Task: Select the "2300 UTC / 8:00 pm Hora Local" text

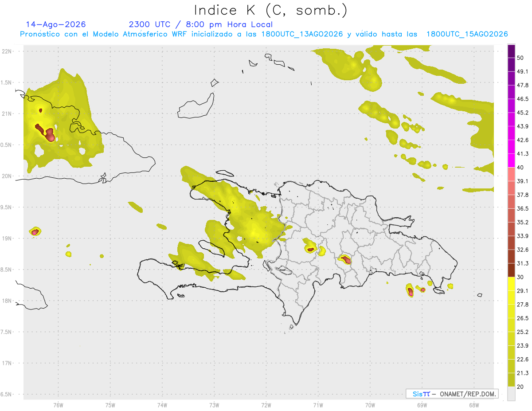Action: (201, 24)
